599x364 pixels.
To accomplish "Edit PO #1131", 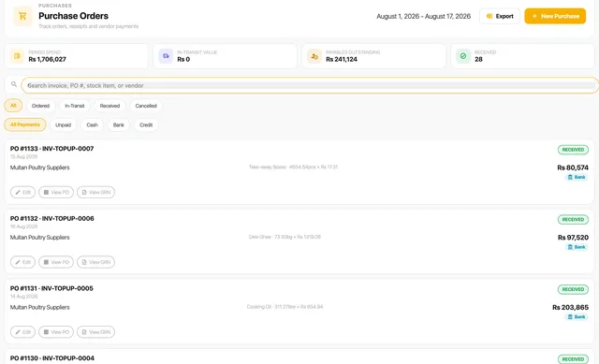I will (22, 332).
